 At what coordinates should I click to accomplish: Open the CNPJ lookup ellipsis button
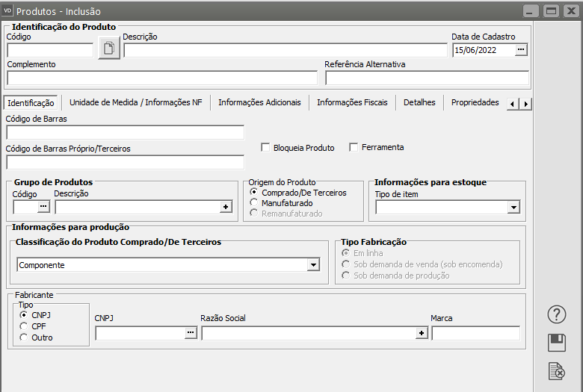191,333
